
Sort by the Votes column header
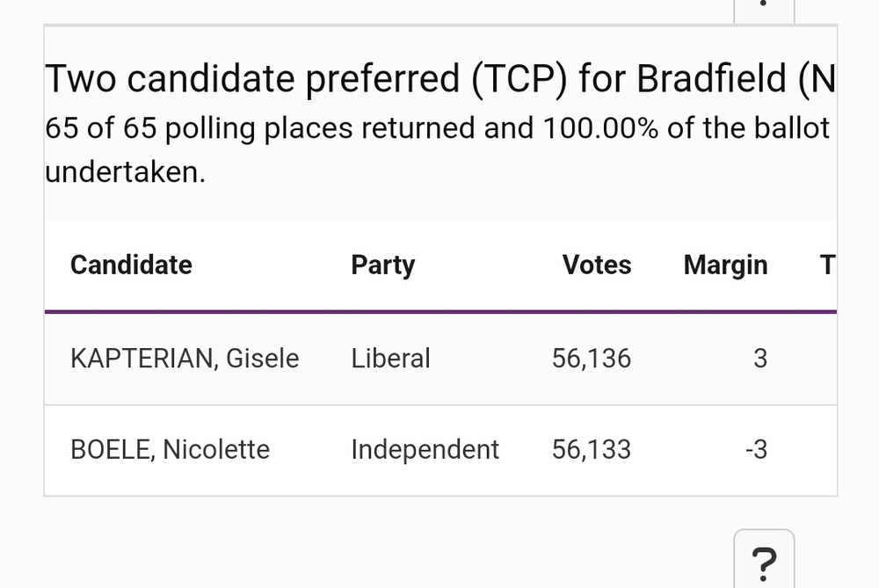[597, 265]
